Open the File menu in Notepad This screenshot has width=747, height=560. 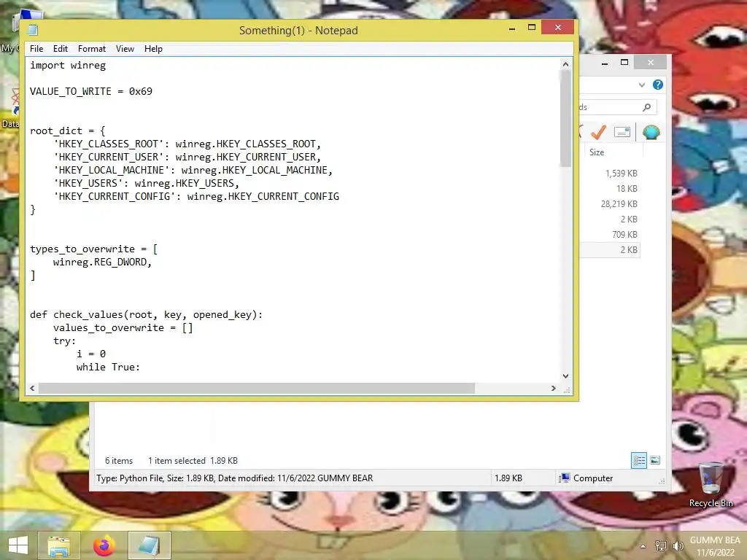tap(36, 49)
